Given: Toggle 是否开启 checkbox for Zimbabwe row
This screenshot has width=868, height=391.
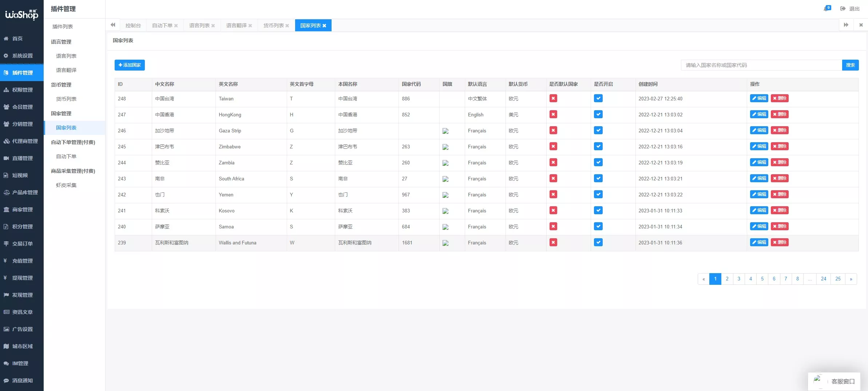Looking at the screenshot, I should pos(598,147).
